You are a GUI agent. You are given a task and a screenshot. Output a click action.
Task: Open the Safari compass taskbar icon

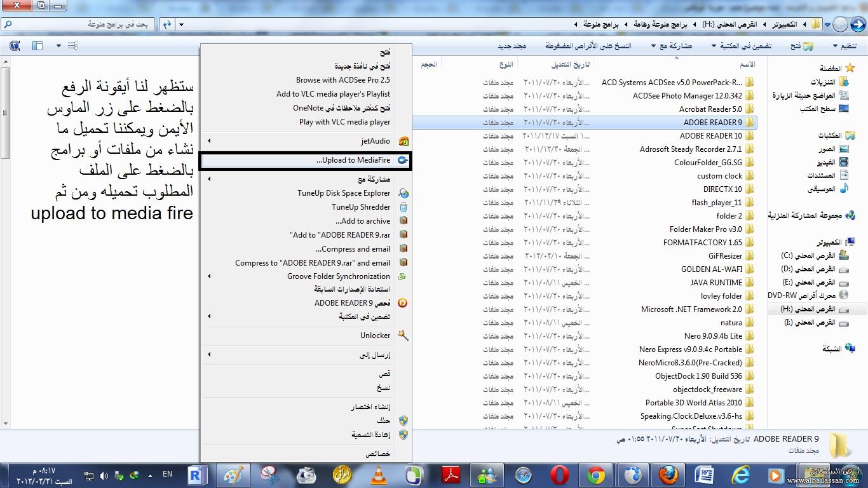coord(524,475)
